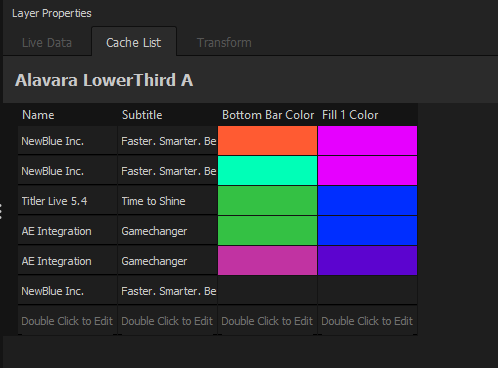Click the Layer Properties panel title
This screenshot has height=368, width=498.
tap(52, 13)
